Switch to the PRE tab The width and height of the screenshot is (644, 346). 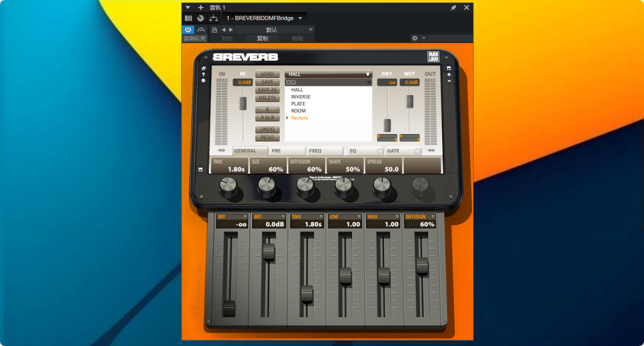(287, 151)
